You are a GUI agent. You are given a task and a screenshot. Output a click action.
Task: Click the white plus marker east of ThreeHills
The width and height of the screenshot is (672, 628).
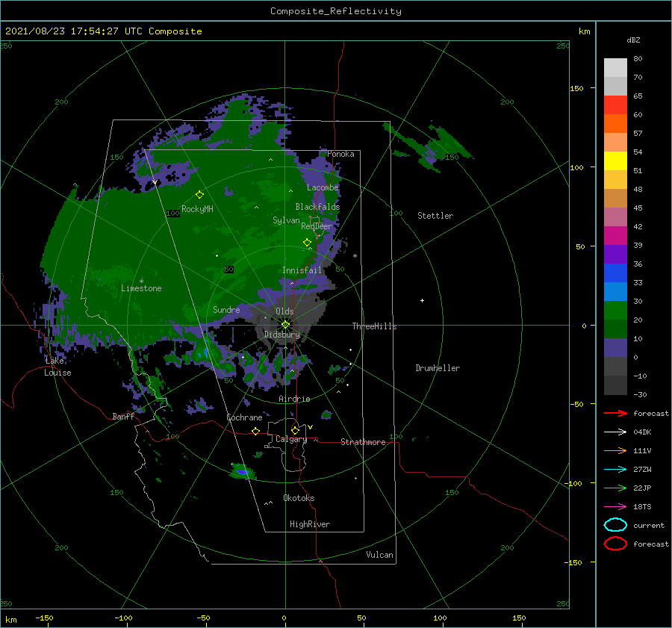click(x=422, y=300)
